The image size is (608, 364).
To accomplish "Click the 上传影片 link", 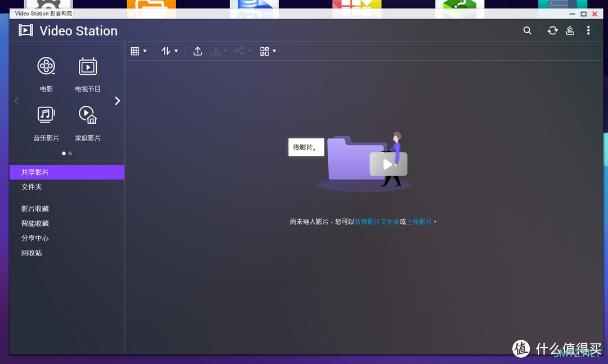I will tap(419, 222).
